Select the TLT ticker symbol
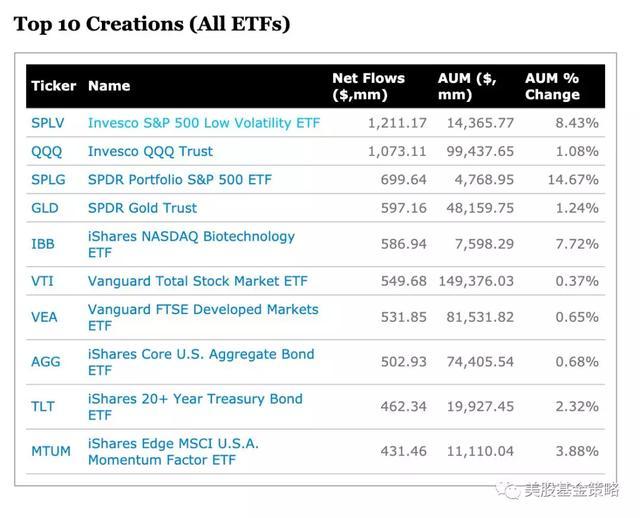This screenshot has height=518, width=640. (43, 406)
